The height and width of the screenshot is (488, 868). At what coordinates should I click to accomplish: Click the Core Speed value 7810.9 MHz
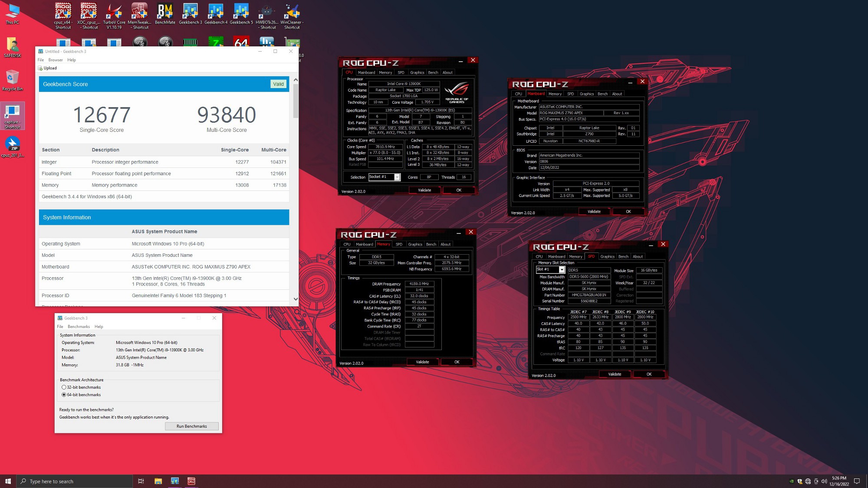(x=385, y=147)
